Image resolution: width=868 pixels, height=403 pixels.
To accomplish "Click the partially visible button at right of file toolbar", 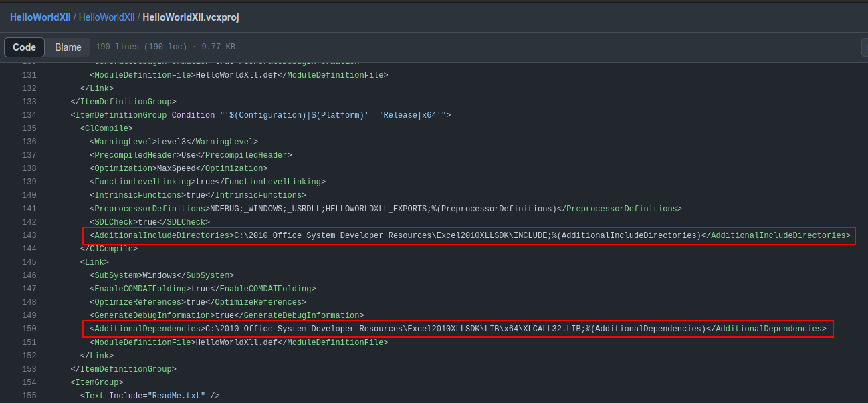I will click(864, 47).
